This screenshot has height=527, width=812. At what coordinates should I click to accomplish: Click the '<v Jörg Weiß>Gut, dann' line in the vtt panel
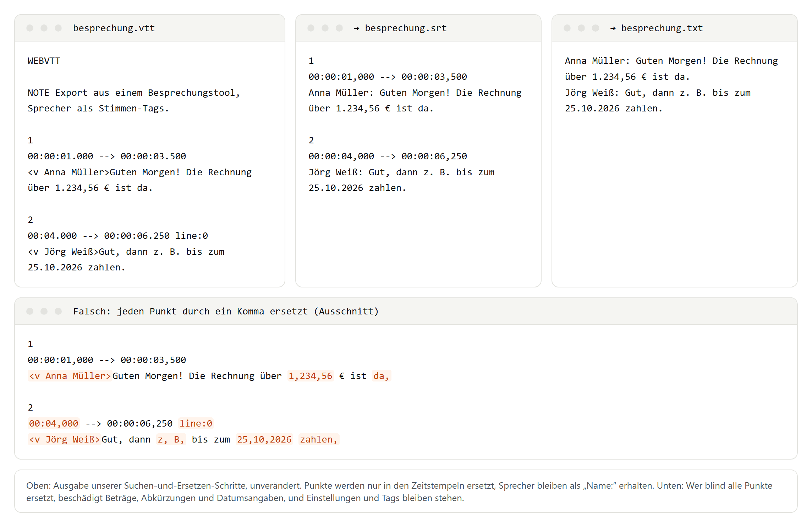[126, 252]
